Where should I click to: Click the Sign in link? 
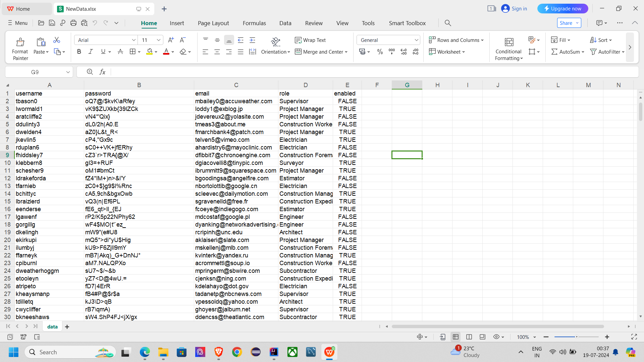coord(519,9)
